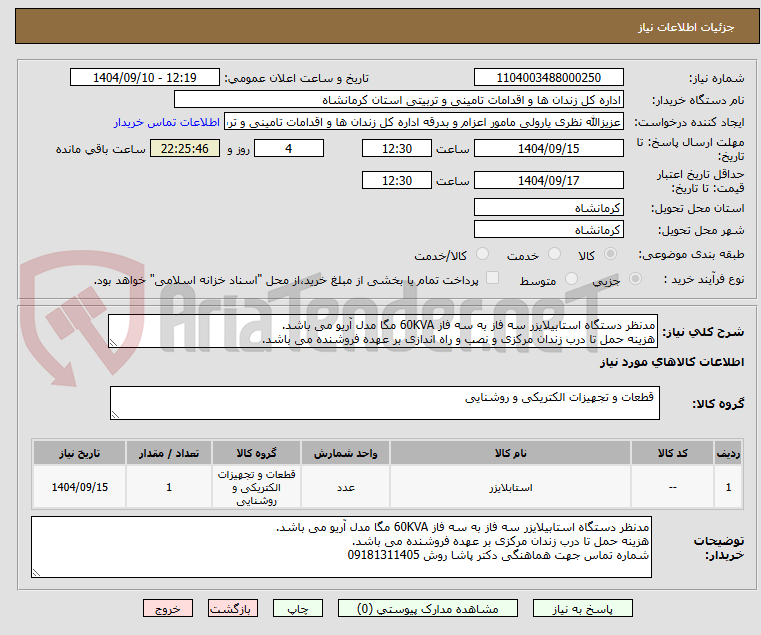This screenshot has width=761, height=635.
Task: Click the نوع فرآیند خرید label
Action: (x=704, y=280)
